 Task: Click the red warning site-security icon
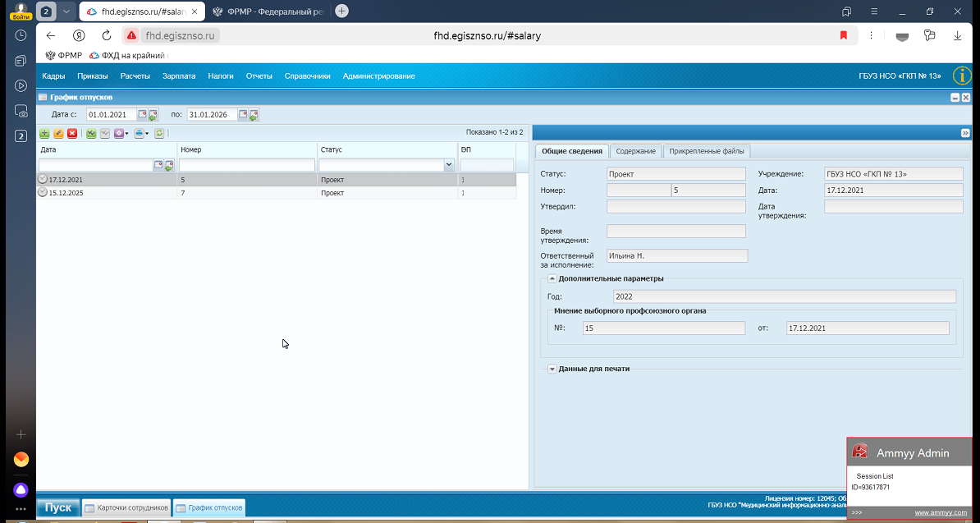(131, 35)
